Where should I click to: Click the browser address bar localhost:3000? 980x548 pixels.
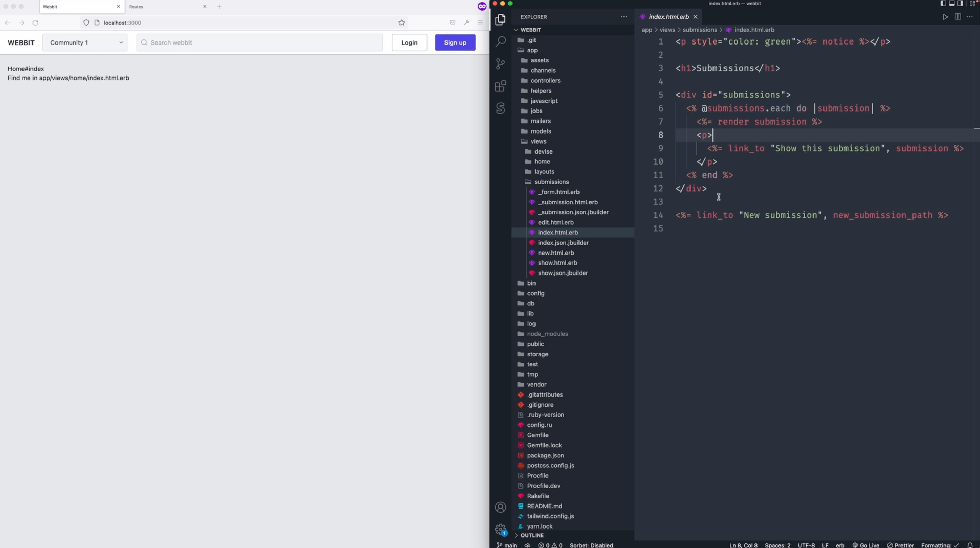click(x=243, y=23)
